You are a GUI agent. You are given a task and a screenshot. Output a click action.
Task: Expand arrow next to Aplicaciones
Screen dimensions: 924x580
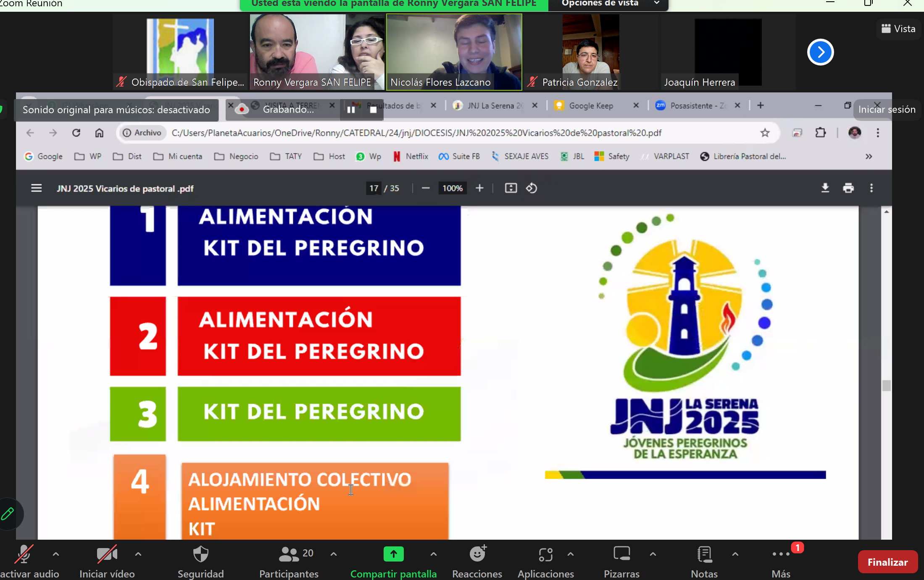click(x=570, y=554)
